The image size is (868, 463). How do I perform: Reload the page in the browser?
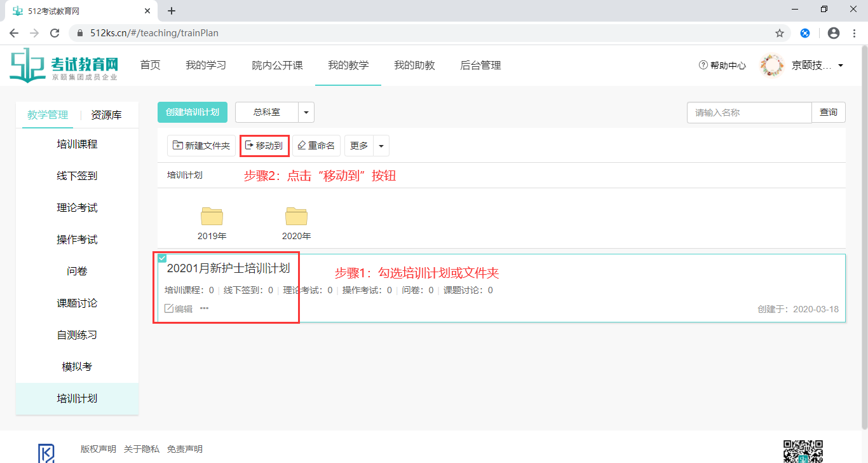tap(55, 33)
